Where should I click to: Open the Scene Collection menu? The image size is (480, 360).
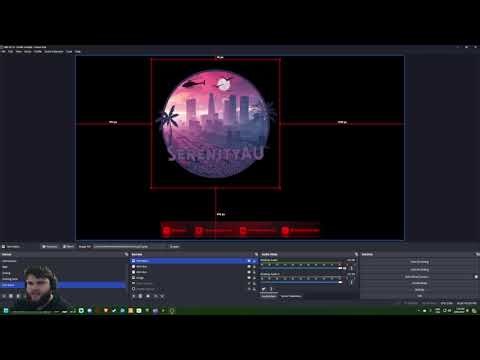point(54,52)
